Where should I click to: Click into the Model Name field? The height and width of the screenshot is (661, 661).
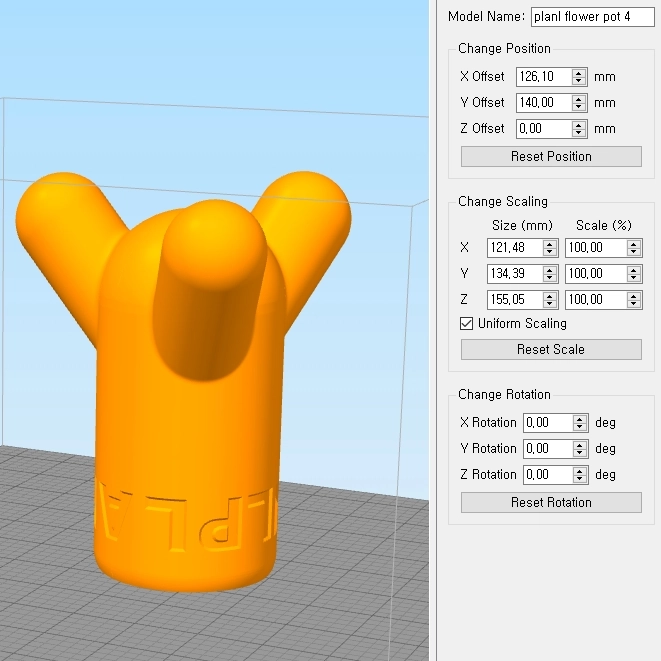pyautogui.click(x=592, y=17)
